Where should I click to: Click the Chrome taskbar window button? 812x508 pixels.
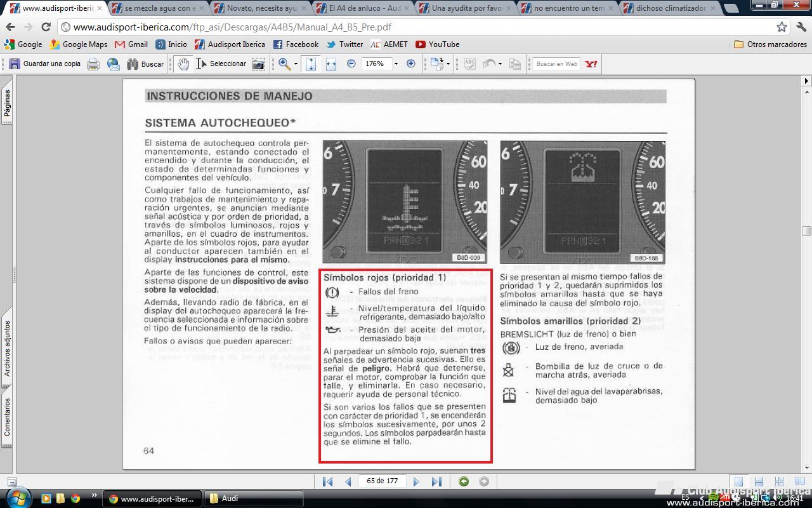(x=154, y=498)
